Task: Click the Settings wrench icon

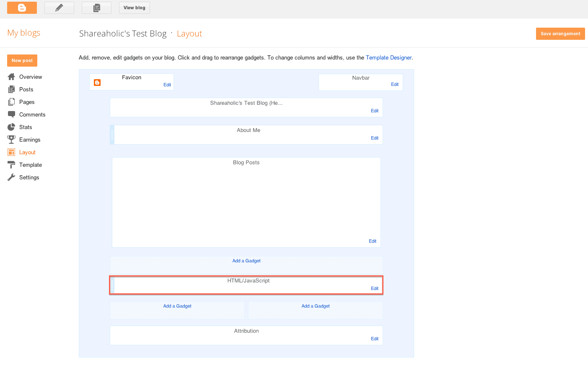Action: click(11, 177)
